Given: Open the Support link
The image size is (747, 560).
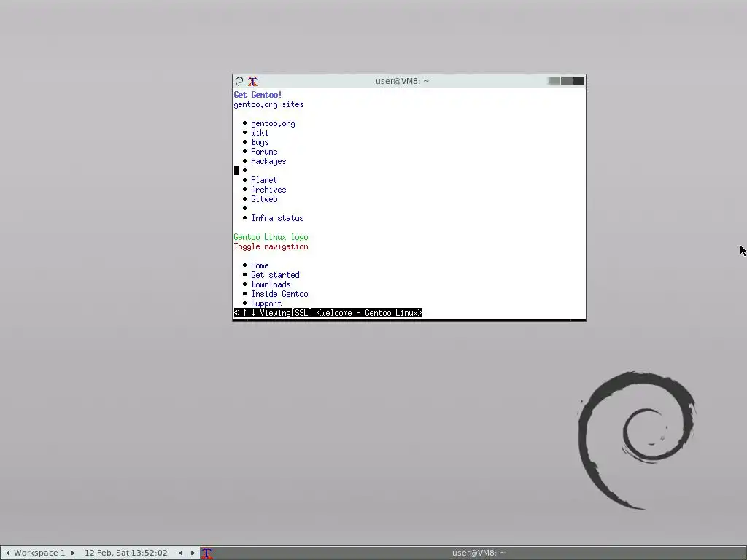Looking at the screenshot, I should (266, 303).
